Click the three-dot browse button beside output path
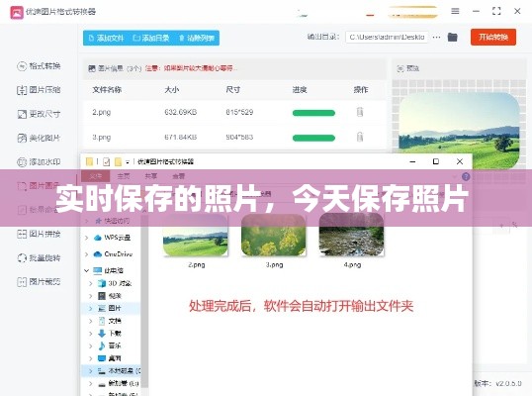The width and height of the screenshot is (532, 396). [x=437, y=37]
